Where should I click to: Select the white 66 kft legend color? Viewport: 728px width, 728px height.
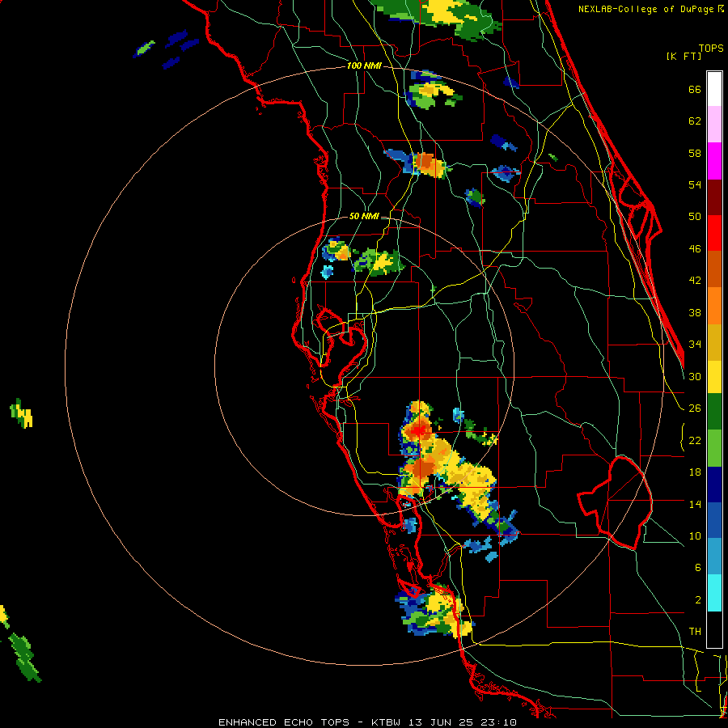[x=714, y=89]
